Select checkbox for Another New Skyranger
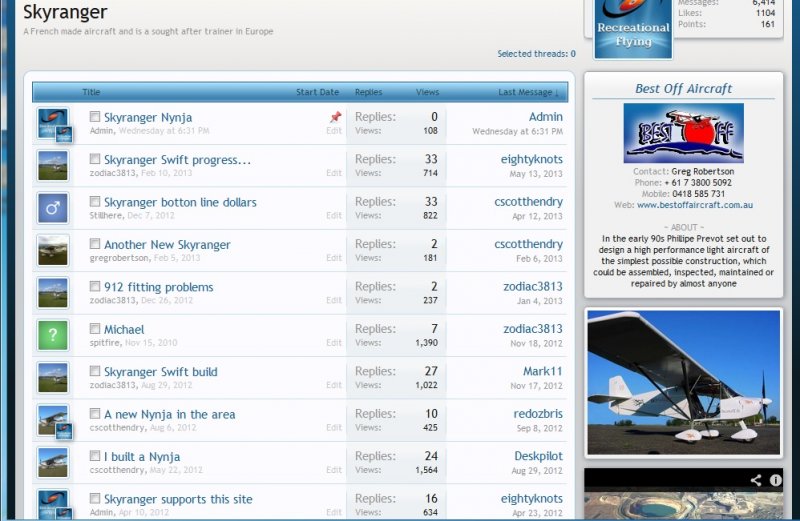The image size is (800, 521). (95, 244)
